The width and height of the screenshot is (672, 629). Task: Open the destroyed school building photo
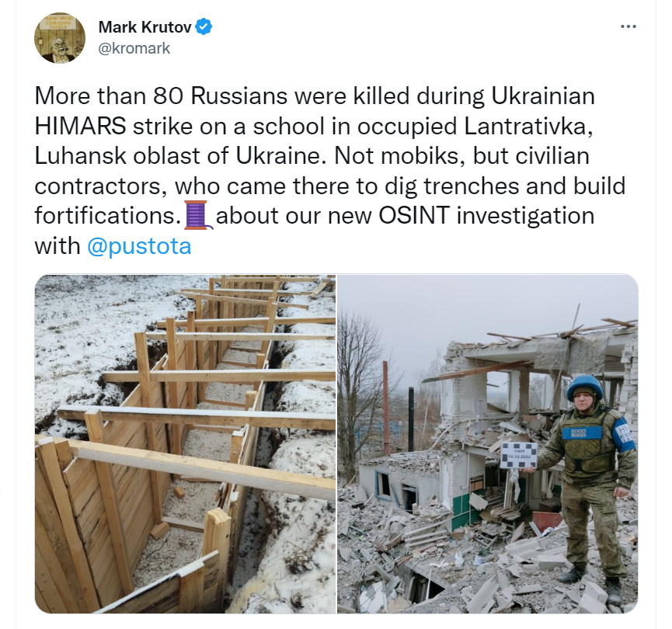coord(488,444)
